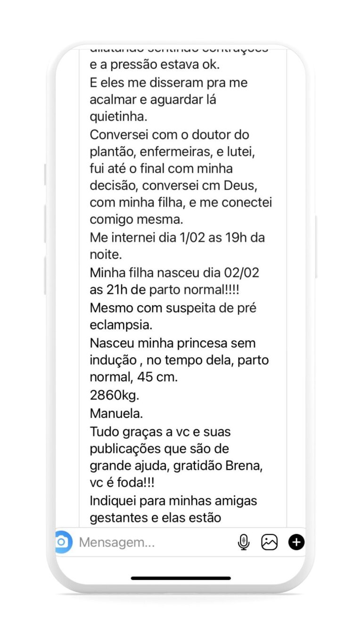Select the line with the name Manuela
Screen dimensions: 362x644
click(116, 413)
